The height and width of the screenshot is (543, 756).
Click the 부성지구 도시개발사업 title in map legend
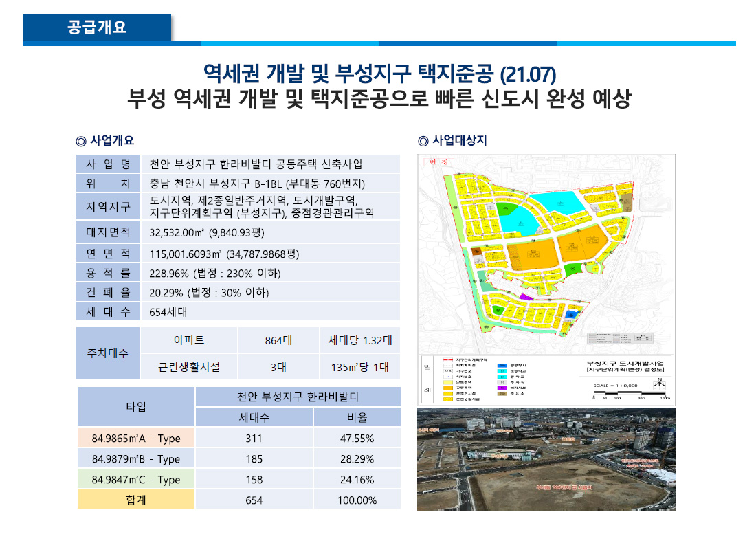click(625, 363)
